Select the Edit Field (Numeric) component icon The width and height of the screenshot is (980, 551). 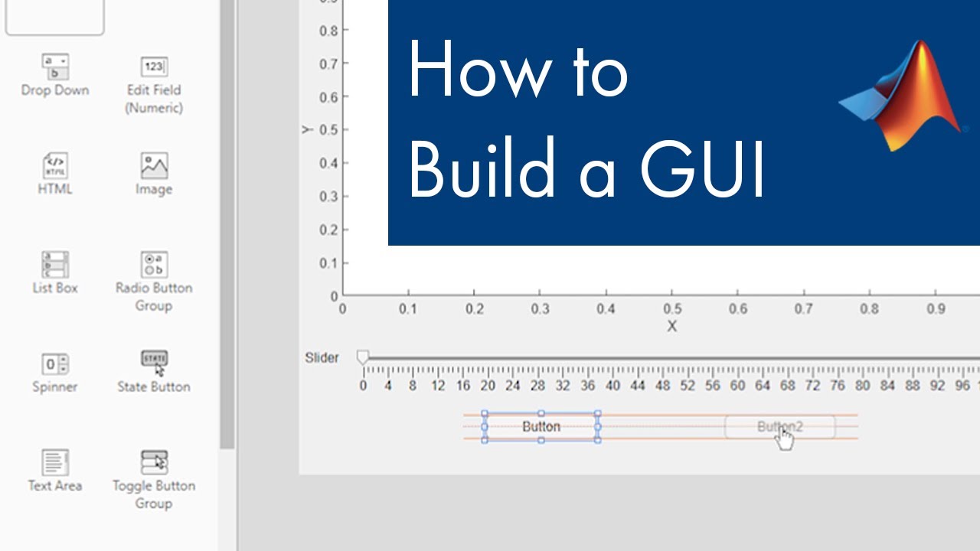tap(154, 67)
